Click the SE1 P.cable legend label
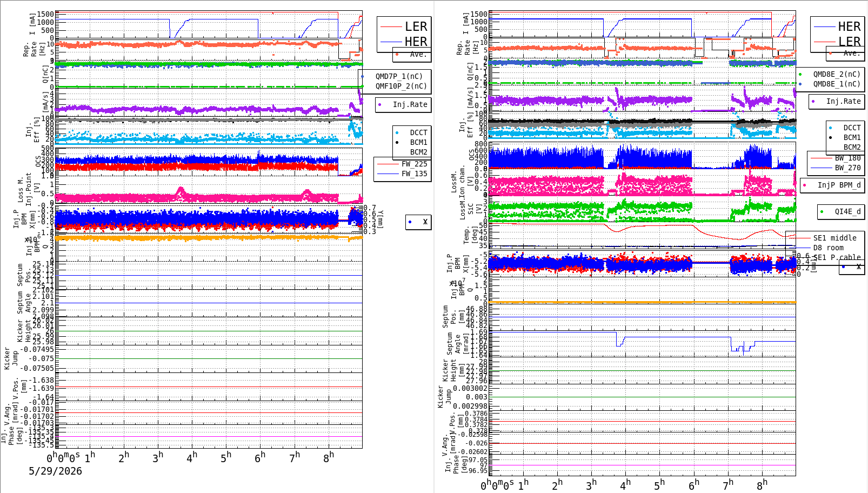868x493 pixels. pos(837,257)
